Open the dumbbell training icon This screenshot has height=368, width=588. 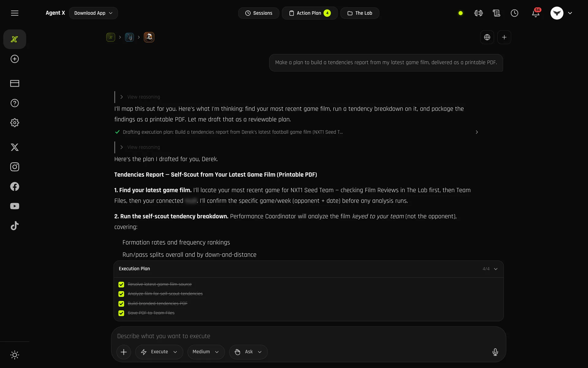pyautogui.click(x=478, y=13)
